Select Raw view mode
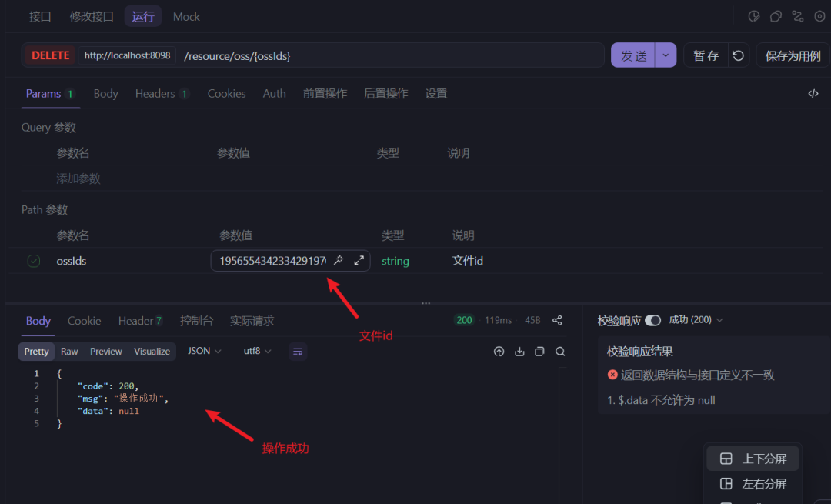 coord(69,352)
